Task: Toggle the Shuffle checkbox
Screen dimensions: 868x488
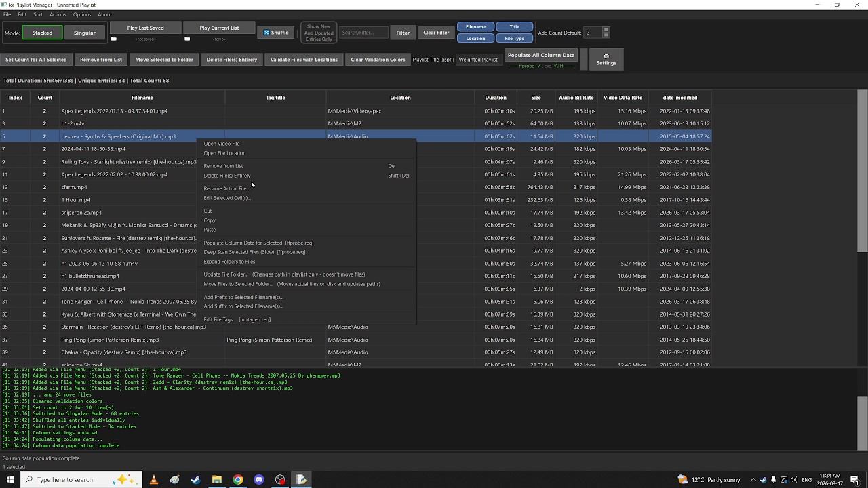Action: pos(276,33)
